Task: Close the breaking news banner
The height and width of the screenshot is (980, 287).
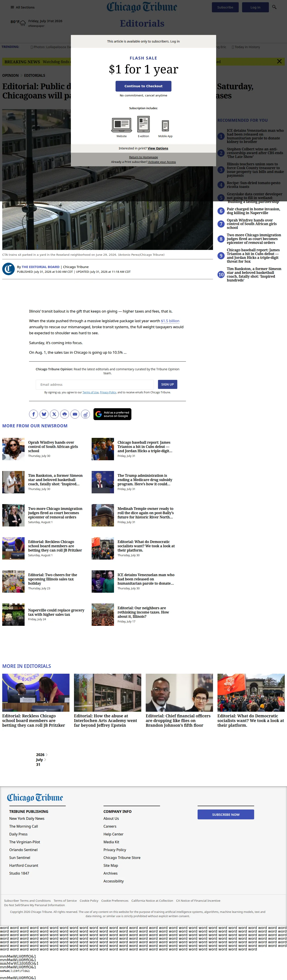Action: [x=279, y=61]
